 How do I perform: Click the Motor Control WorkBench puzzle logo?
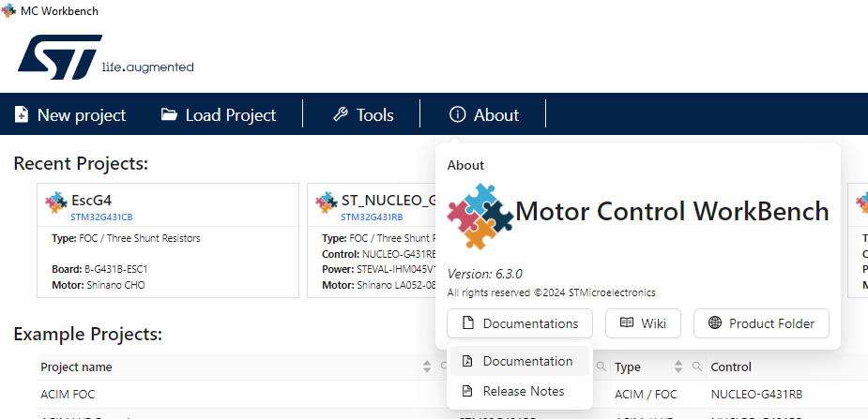(480, 216)
